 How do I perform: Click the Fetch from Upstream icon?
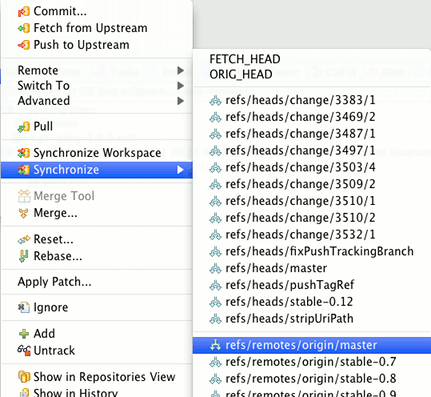click(24, 28)
